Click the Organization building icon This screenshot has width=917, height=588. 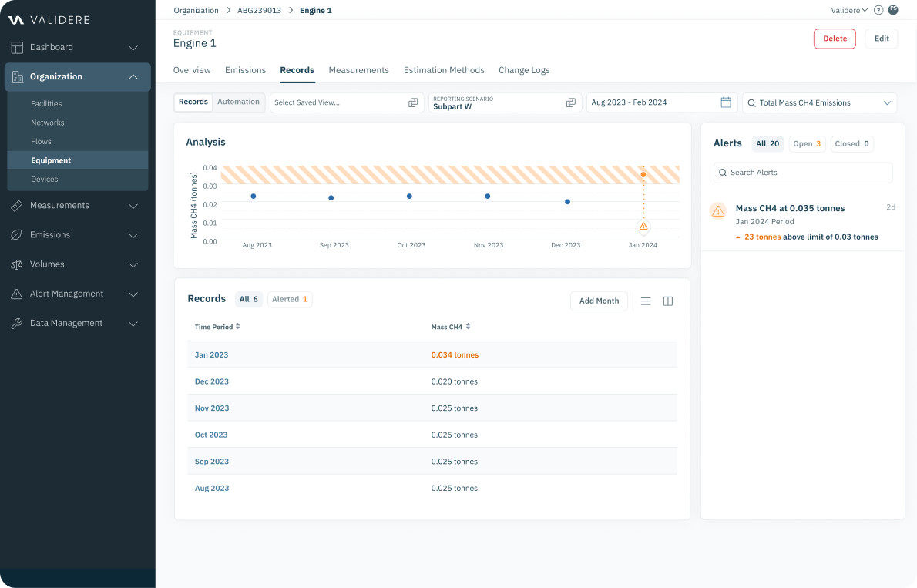(x=17, y=76)
